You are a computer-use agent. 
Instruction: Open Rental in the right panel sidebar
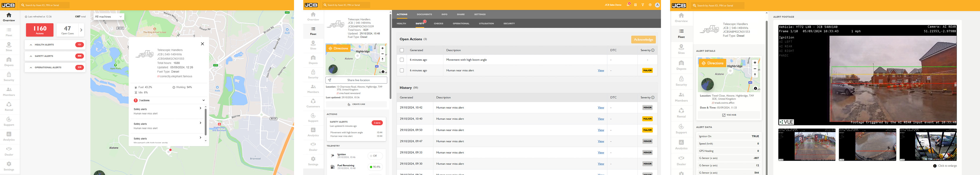tap(681, 112)
